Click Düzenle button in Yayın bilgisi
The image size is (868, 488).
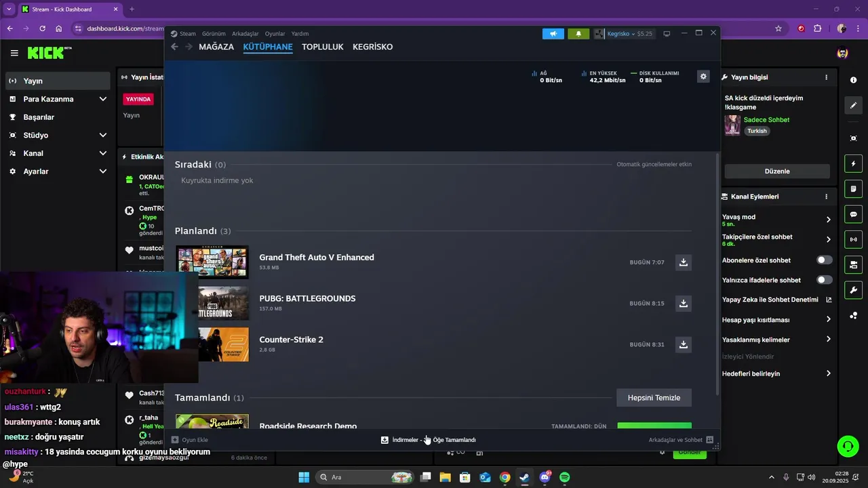777,171
